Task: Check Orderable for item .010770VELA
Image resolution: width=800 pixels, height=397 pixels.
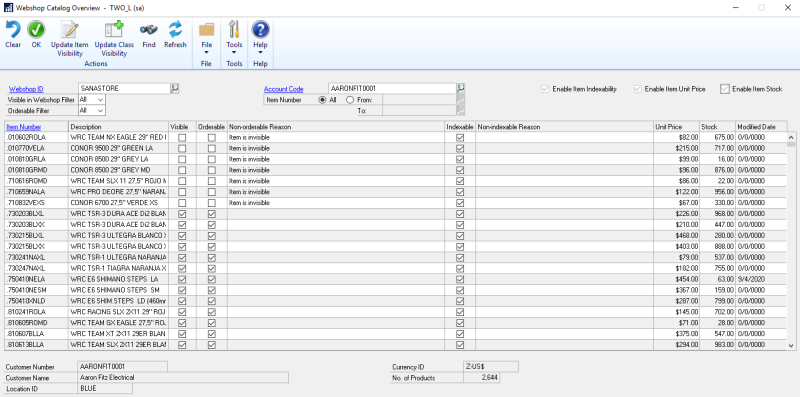Action: pyautogui.click(x=212, y=148)
